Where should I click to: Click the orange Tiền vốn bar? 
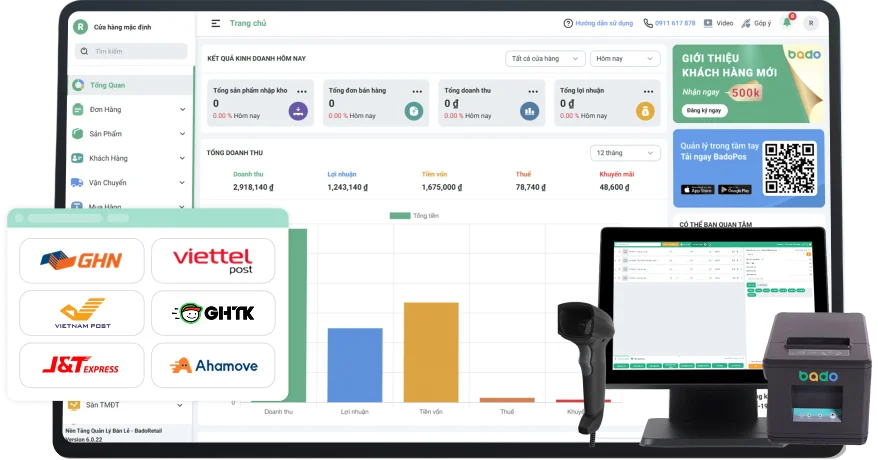[431, 352]
